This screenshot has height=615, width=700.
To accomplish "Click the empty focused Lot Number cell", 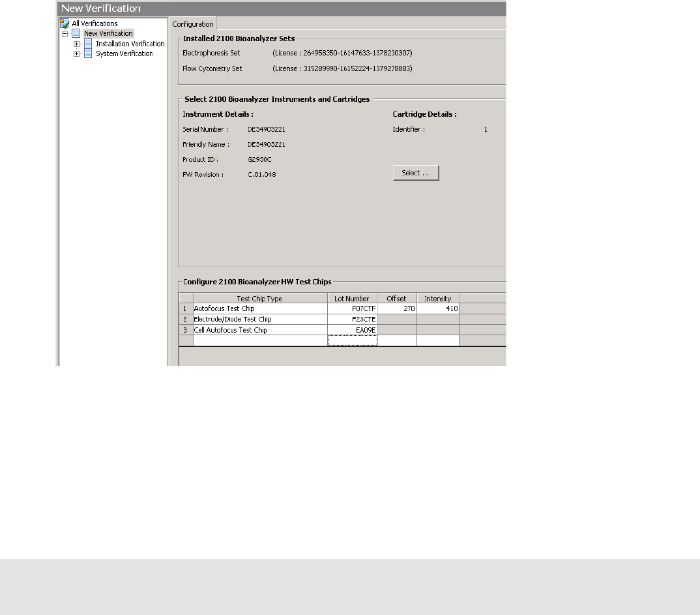I will (x=352, y=341).
